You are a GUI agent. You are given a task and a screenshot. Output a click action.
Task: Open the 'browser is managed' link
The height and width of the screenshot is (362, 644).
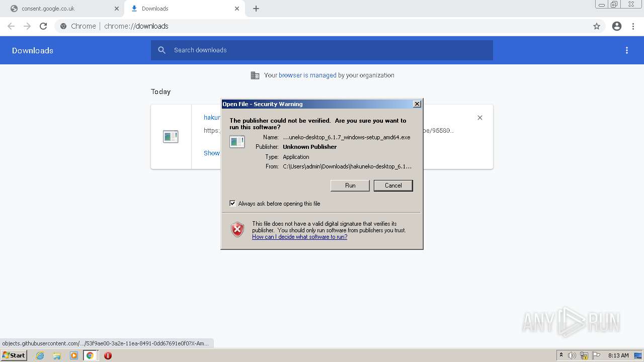pos(307,75)
